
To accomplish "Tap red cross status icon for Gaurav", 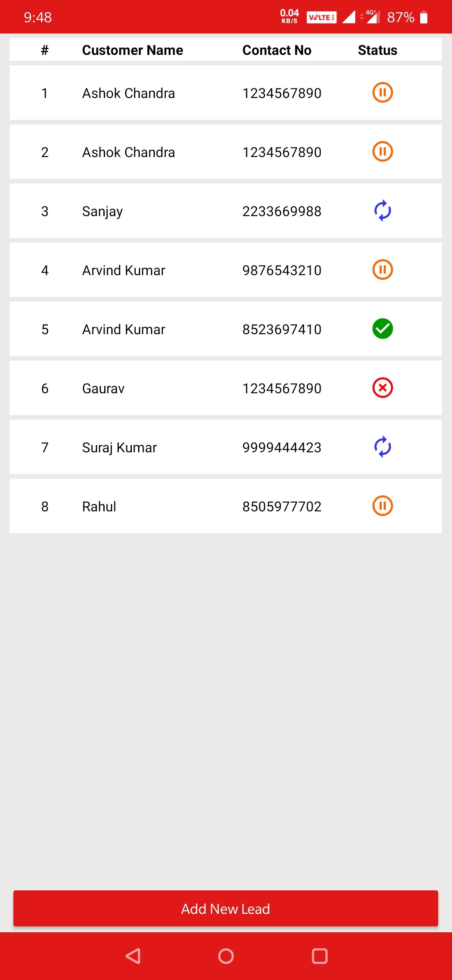I will [x=383, y=388].
